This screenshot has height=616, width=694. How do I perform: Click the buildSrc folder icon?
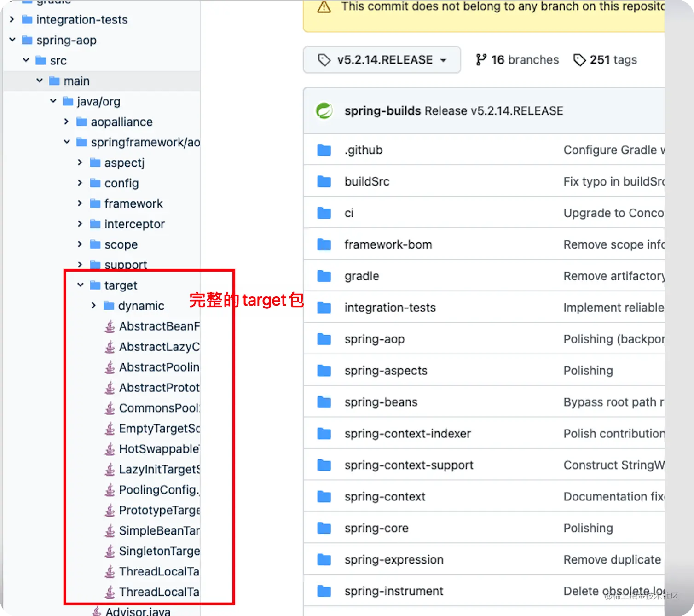324,181
